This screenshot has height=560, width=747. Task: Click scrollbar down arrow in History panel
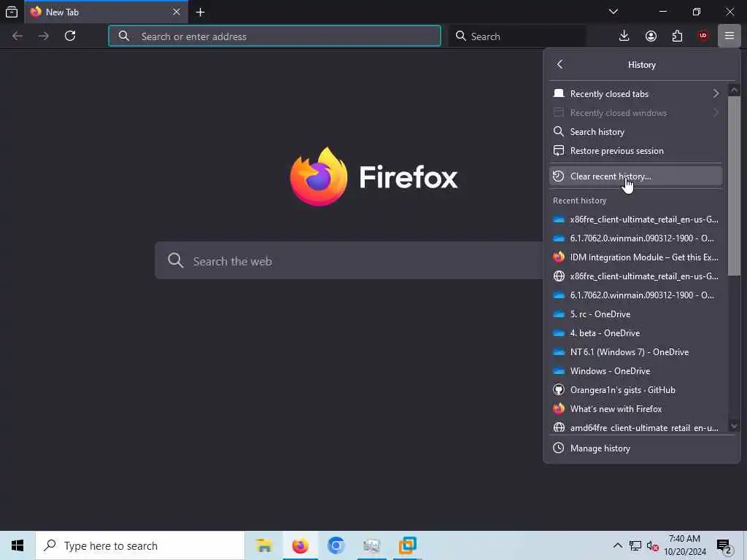pos(734,426)
